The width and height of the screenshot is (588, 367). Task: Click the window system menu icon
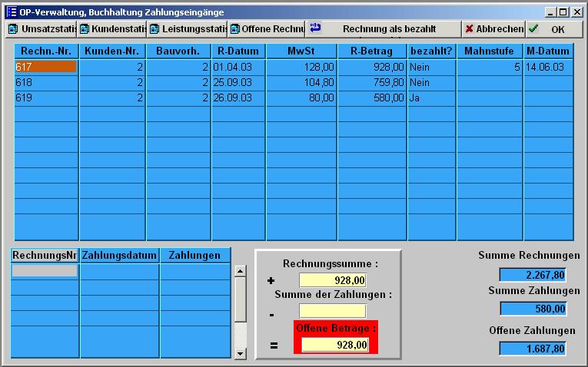coord(11,12)
